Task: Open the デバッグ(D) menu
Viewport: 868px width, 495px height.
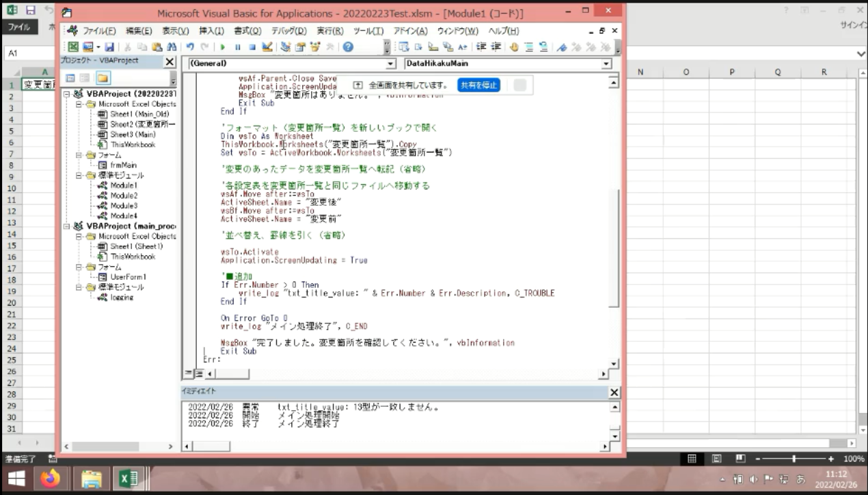Action: (x=289, y=31)
